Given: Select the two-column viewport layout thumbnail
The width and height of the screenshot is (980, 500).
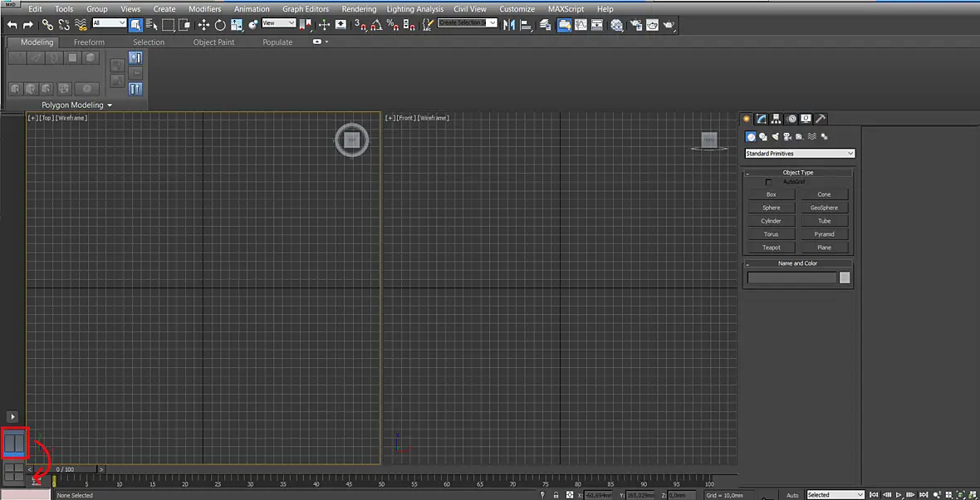Looking at the screenshot, I should [x=14, y=444].
